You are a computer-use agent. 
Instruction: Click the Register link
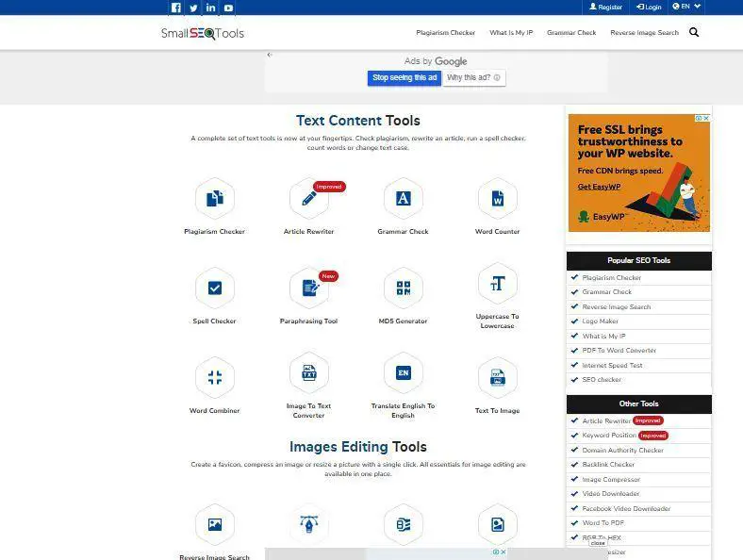[x=605, y=8]
